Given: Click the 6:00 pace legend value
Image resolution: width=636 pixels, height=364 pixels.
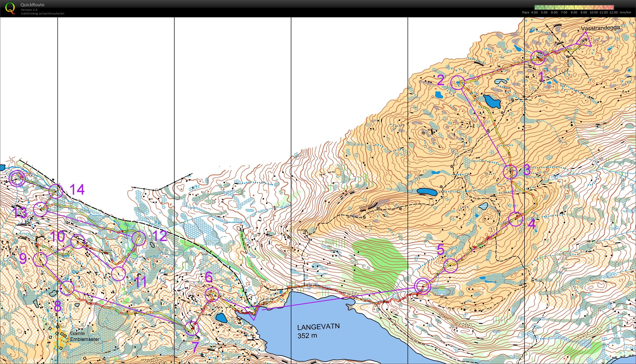Looking at the screenshot, I should (x=554, y=12).
